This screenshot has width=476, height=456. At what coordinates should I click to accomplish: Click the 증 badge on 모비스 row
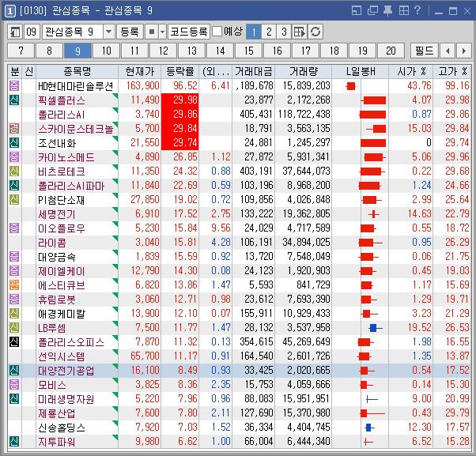tap(14, 385)
